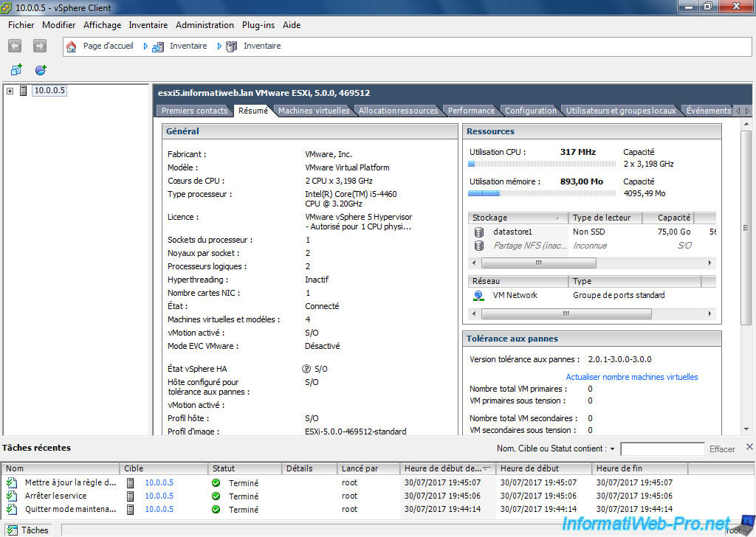Click the second Inventaire breadcrumb icon
This screenshot has width=756, height=537.
coord(231,46)
